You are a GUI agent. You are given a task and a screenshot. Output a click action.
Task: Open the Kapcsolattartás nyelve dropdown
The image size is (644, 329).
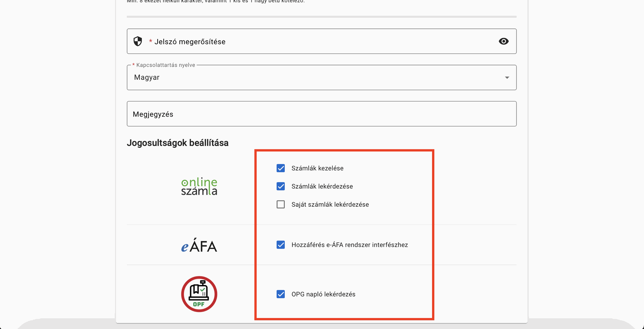322,77
